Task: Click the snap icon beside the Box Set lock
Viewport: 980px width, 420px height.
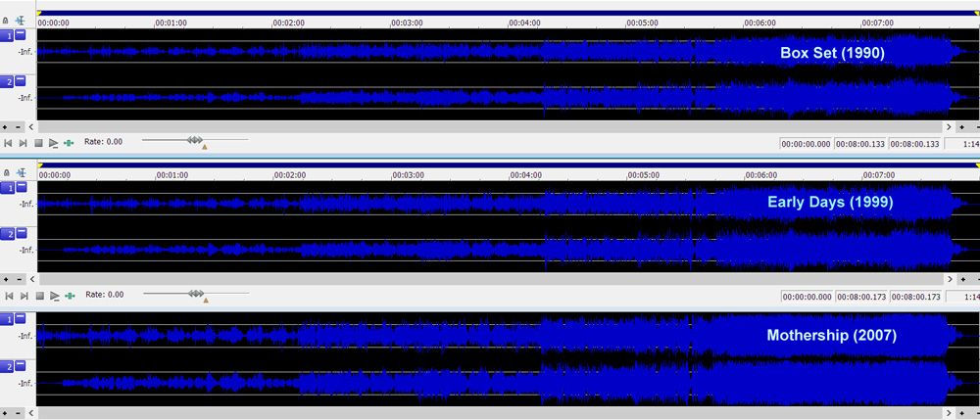Action: (x=21, y=20)
